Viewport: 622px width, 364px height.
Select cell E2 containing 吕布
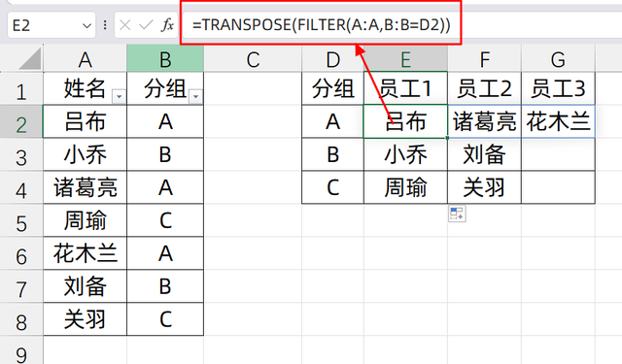point(405,121)
